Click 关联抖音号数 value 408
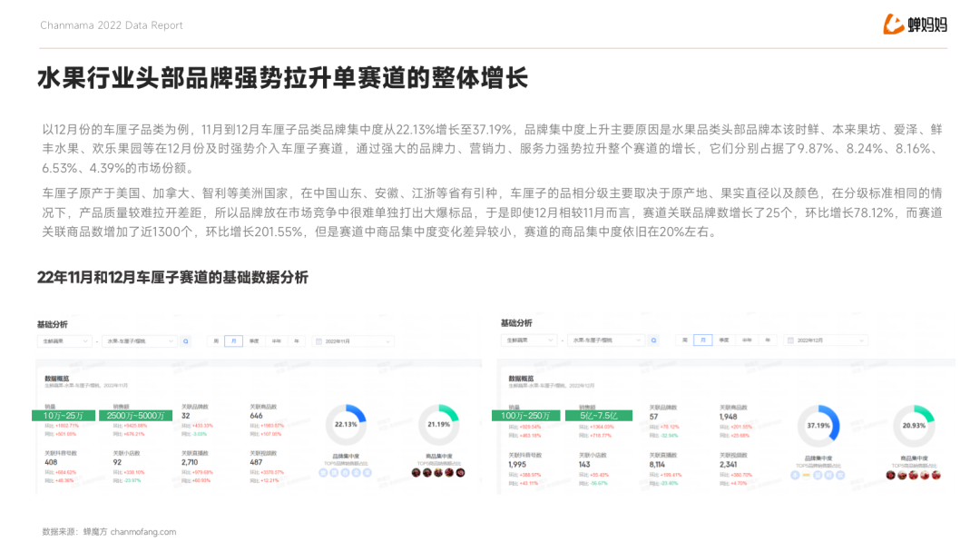Screen dimensions: 980x552 click(51, 463)
